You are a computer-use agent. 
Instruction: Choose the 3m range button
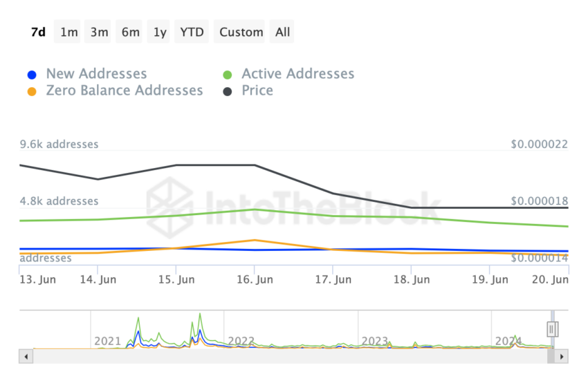pyautogui.click(x=100, y=32)
